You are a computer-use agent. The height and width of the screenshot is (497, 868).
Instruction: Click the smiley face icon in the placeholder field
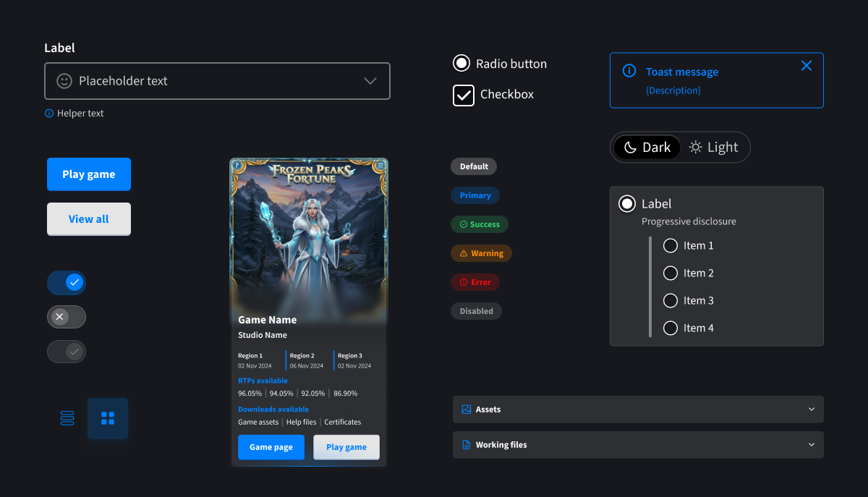point(64,80)
